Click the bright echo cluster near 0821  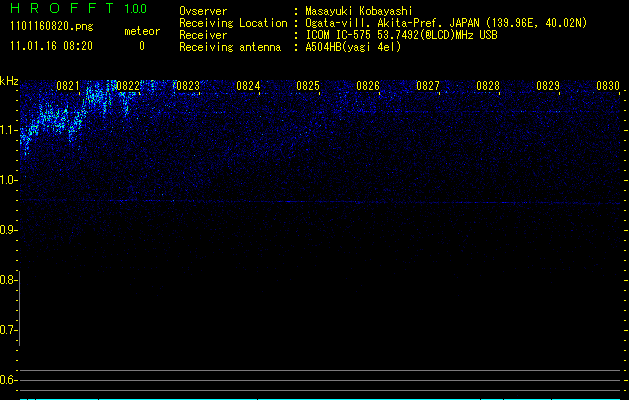tap(55, 120)
